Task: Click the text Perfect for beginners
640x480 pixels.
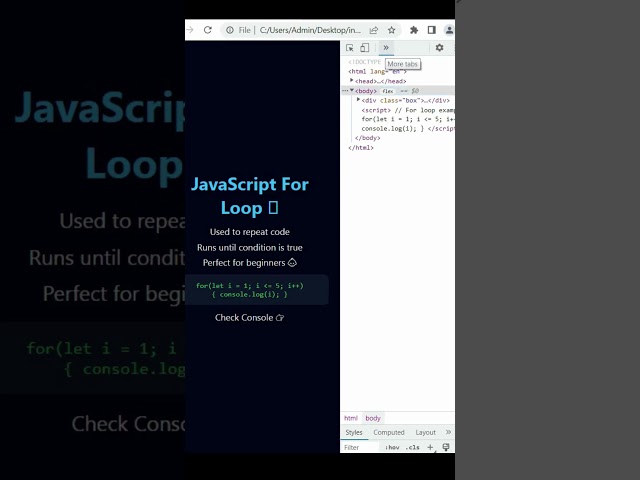Action: (250, 263)
